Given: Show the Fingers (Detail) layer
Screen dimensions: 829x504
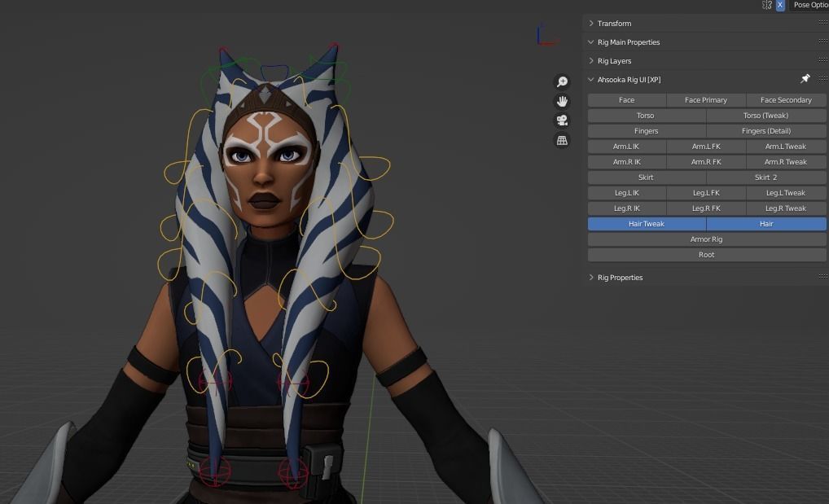Looking at the screenshot, I should (766, 130).
